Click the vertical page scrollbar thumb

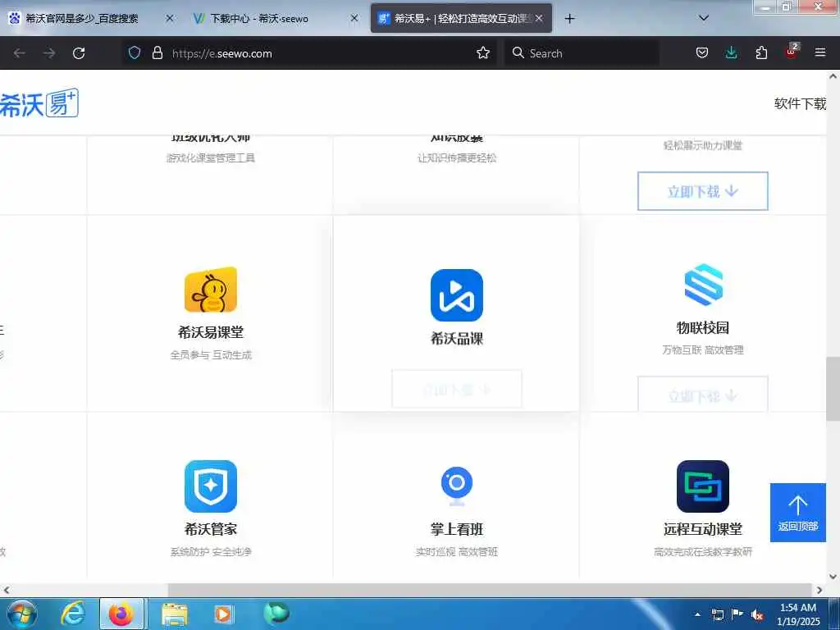coord(833,389)
